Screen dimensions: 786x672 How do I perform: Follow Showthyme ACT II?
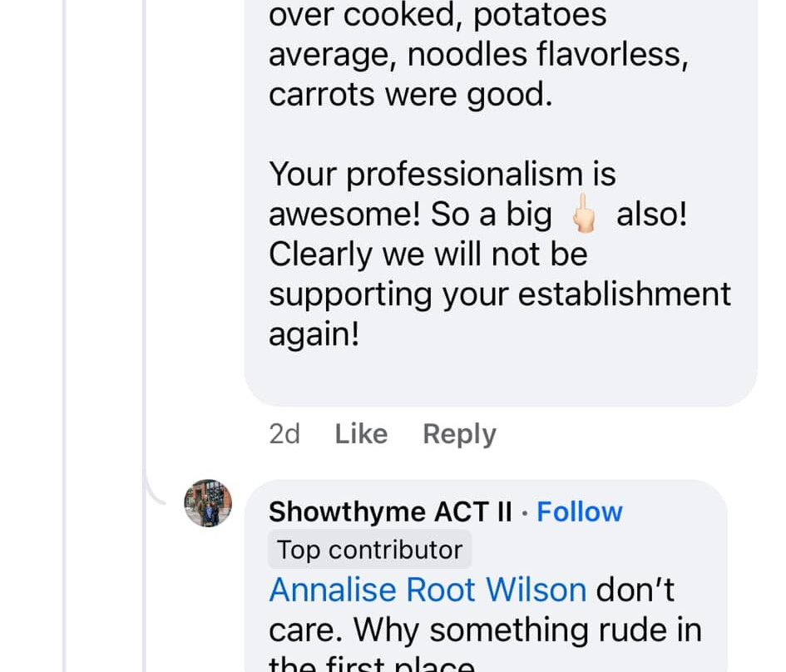580,511
